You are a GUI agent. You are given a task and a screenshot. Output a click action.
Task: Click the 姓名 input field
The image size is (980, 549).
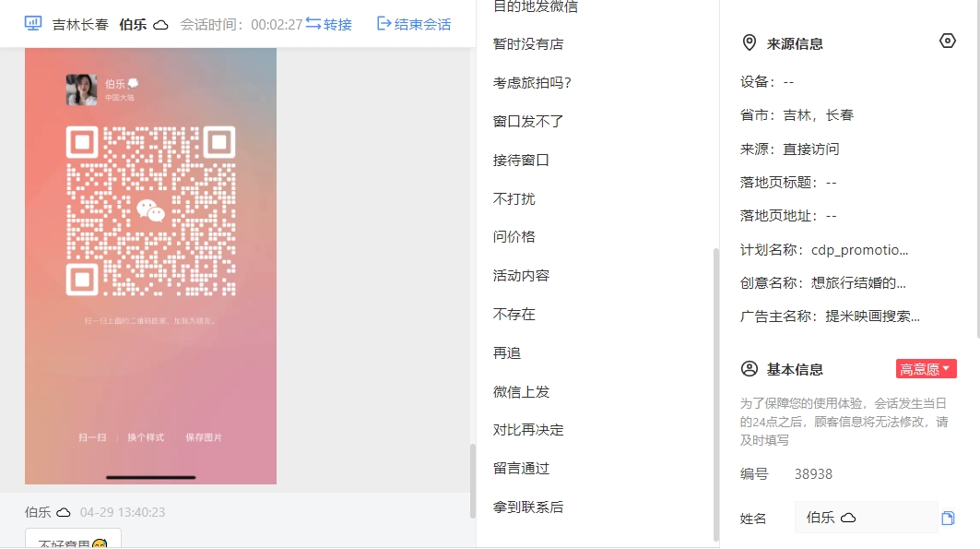click(867, 518)
